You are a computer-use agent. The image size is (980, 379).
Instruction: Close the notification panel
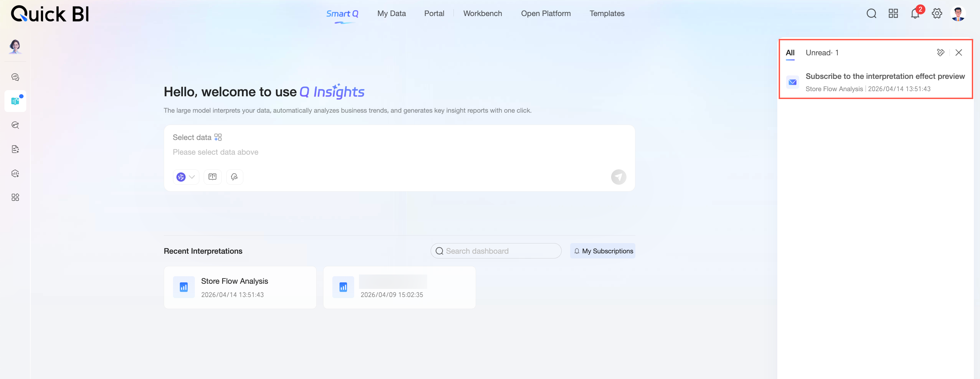pos(958,53)
